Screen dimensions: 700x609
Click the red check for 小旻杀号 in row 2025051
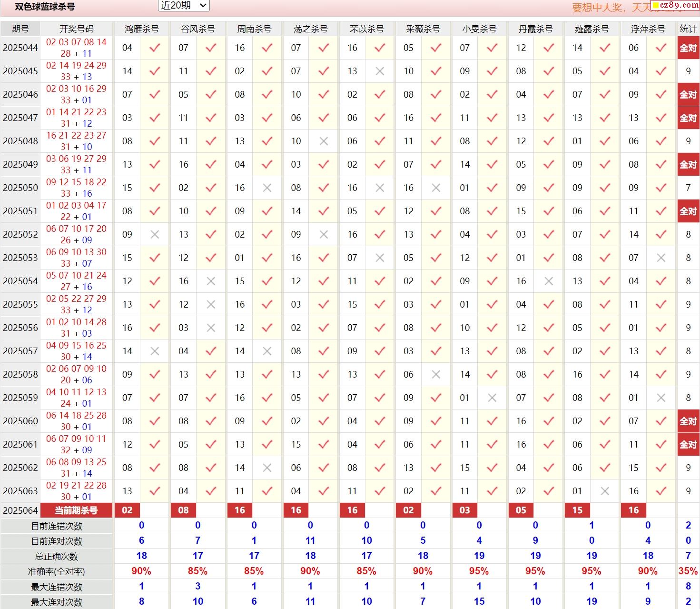492,211
